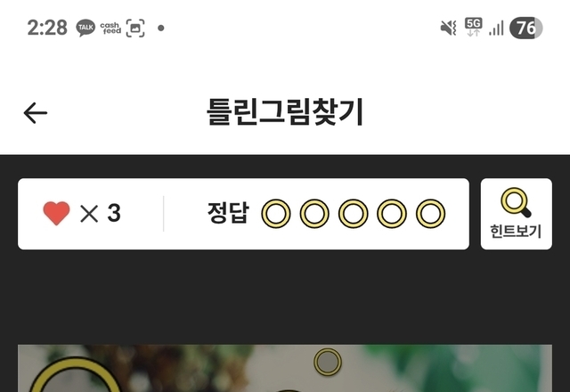The width and height of the screenshot is (570, 392).
Task: Select the second 정답 answer circle
Action: pyautogui.click(x=314, y=214)
